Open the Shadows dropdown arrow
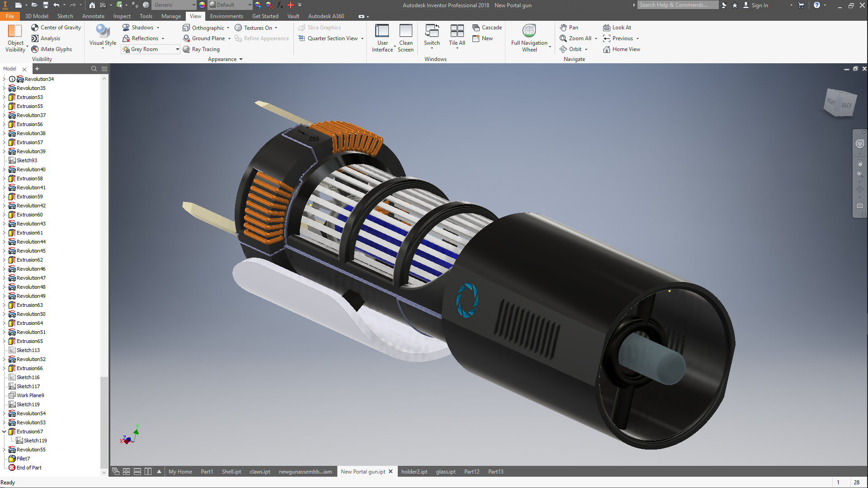 (158, 28)
